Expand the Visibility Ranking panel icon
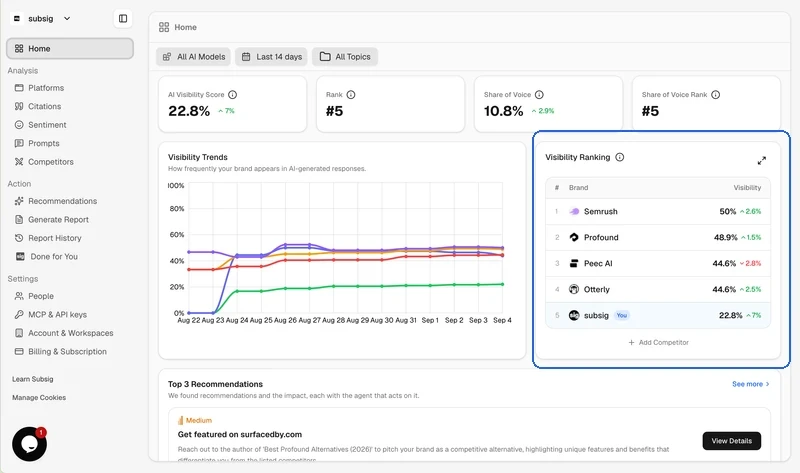Screen dimensions: 800x473 [761, 161]
